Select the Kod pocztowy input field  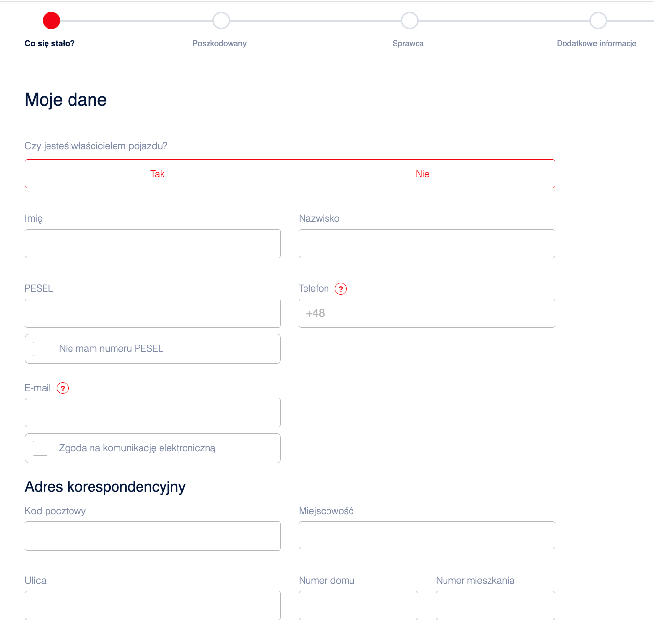tap(153, 536)
